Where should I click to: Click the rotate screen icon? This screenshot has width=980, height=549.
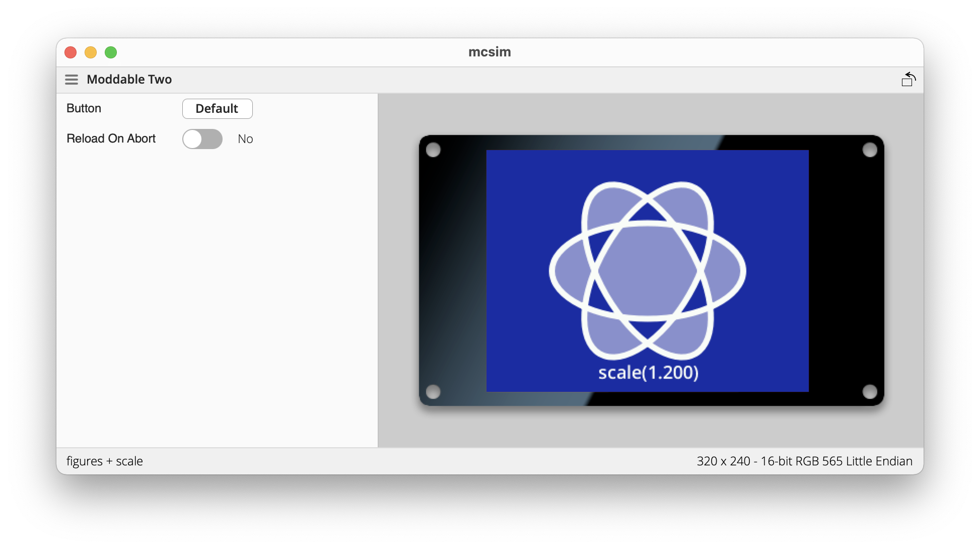click(908, 80)
